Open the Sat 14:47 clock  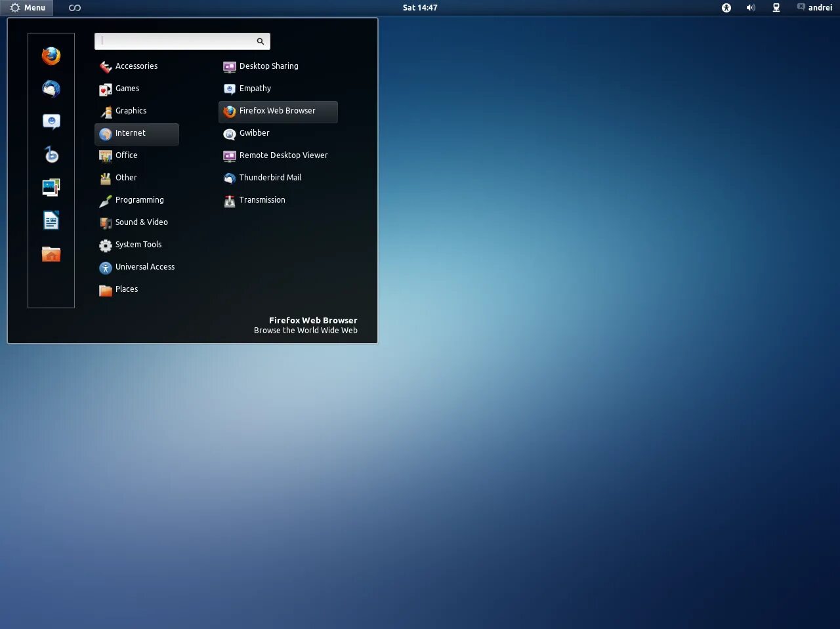(x=420, y=8)
